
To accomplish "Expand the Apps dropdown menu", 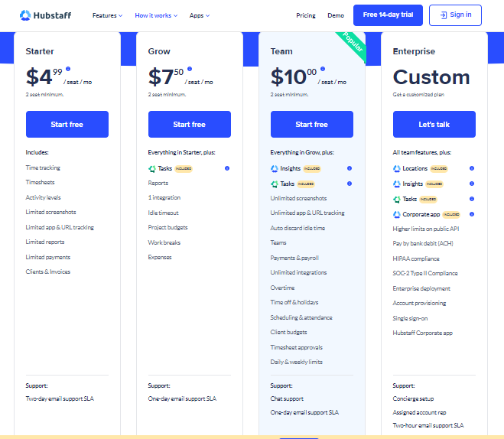I will coord(199,15).
